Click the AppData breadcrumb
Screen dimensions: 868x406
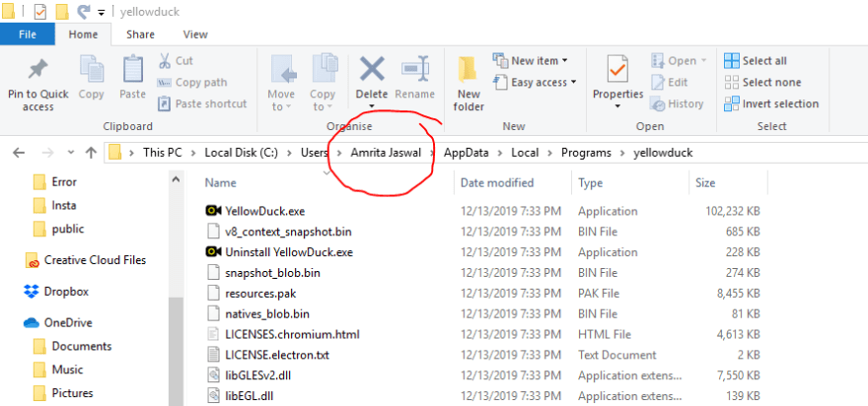tap(467, 153)
